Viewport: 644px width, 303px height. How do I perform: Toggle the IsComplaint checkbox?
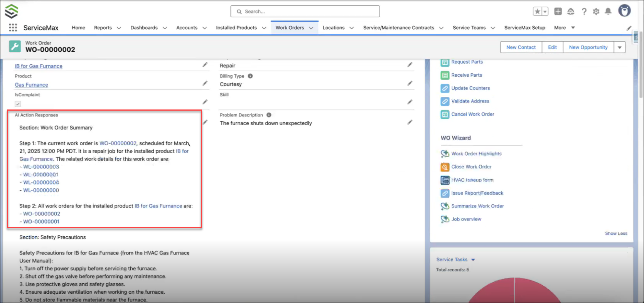(x=18, y=104)
